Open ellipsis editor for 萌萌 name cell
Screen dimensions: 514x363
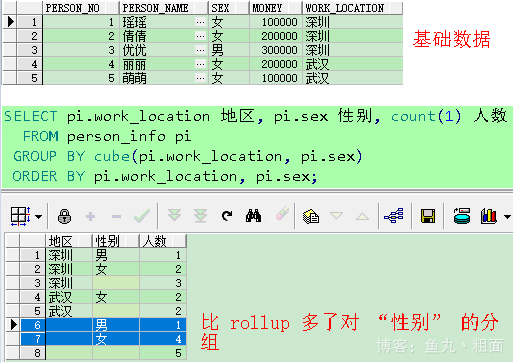[x=200, y=78]
